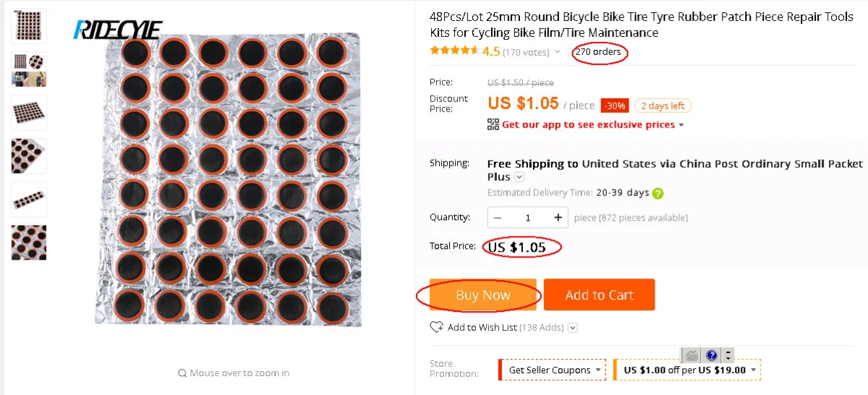The width and height of the screenshot is (868, 395).
Task: Open the US $1.00 off promotion dropdown
Action: [754, 370]
